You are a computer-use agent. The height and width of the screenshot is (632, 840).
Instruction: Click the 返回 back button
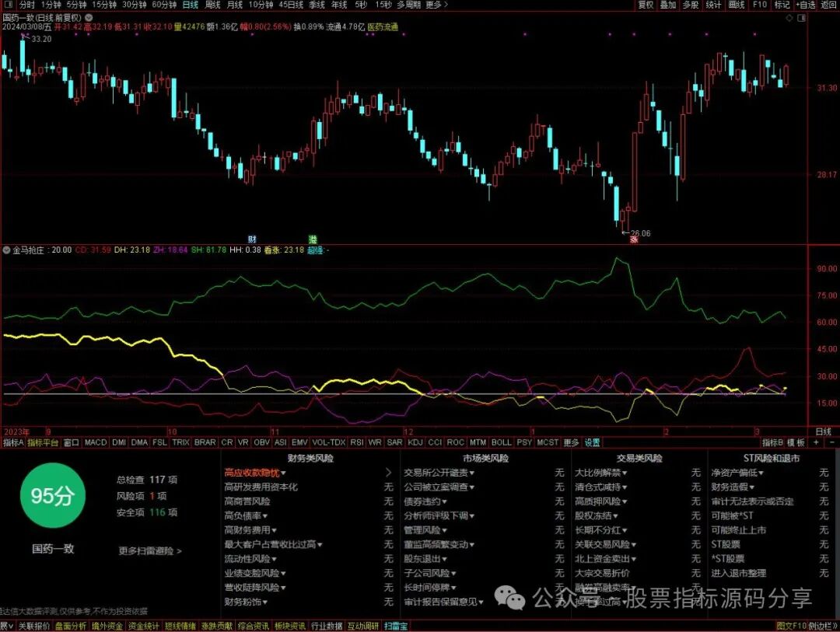[829, 5]
